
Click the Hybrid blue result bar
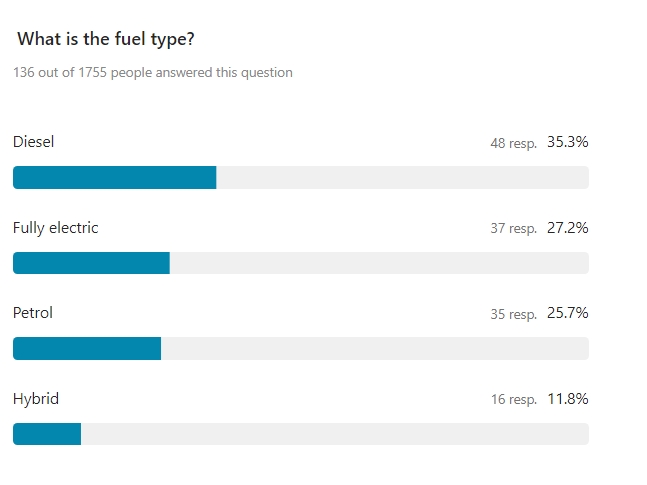point(47,434)
